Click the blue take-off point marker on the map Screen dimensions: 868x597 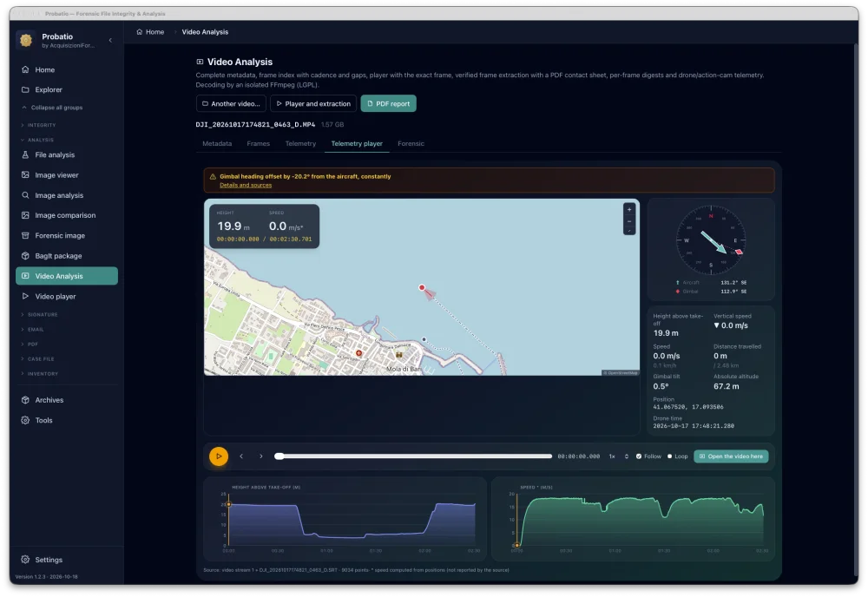tap(424, 340)
